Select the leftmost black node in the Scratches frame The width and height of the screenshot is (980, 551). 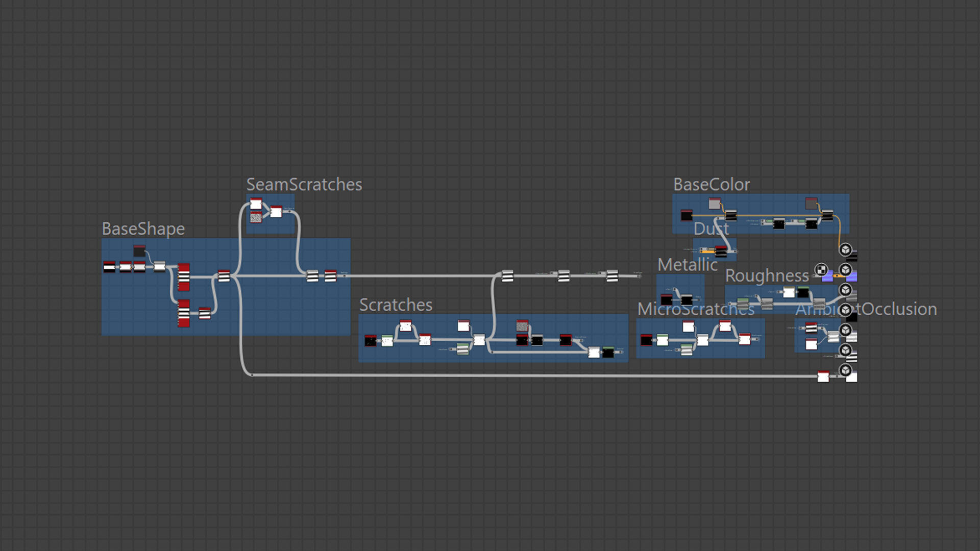click(x=371, y=341)
